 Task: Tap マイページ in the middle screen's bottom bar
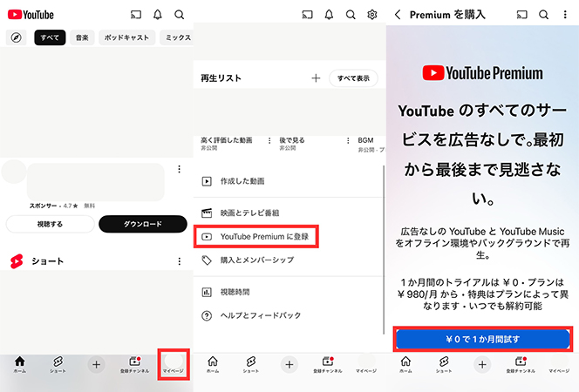[366, 365]
